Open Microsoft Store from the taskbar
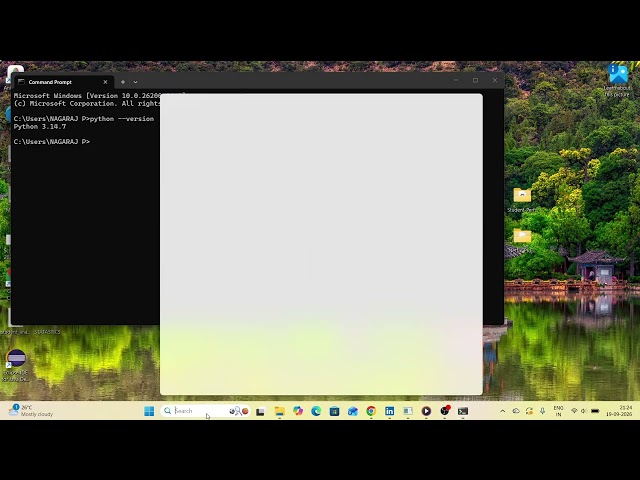 (334, 411)
